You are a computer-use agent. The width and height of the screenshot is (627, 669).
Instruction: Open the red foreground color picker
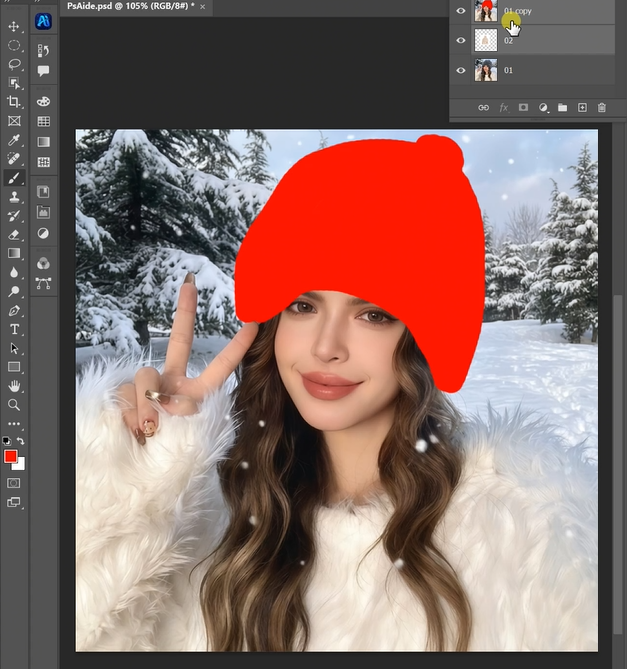(10, 457)
